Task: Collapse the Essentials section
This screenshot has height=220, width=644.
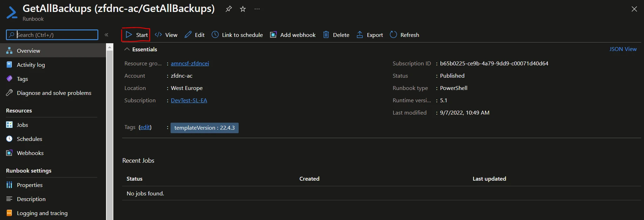Action: [141, 49]
